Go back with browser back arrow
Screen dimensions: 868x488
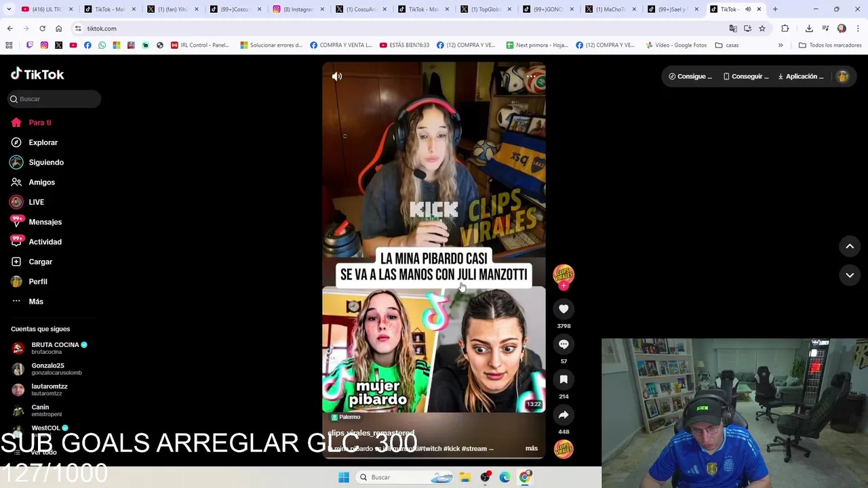9,28
